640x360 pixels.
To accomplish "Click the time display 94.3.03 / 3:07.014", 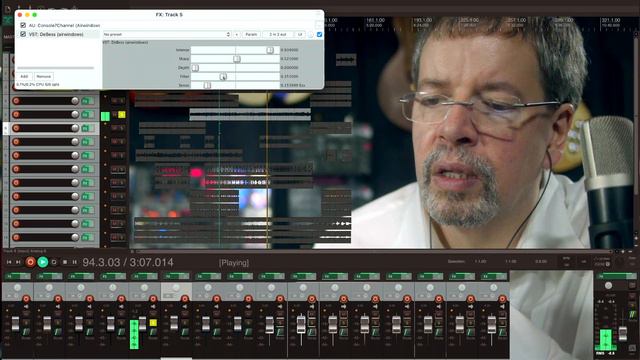I will [x=128, y=262].
